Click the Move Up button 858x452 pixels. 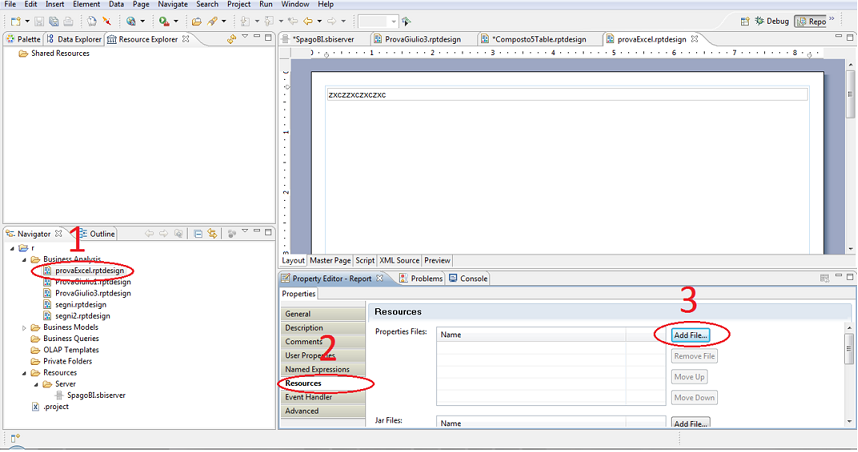coord(689,376)
